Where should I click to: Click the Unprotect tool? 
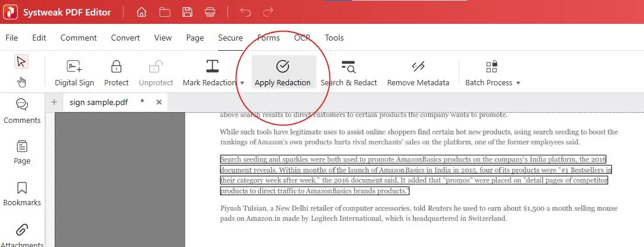coord(155,73)
